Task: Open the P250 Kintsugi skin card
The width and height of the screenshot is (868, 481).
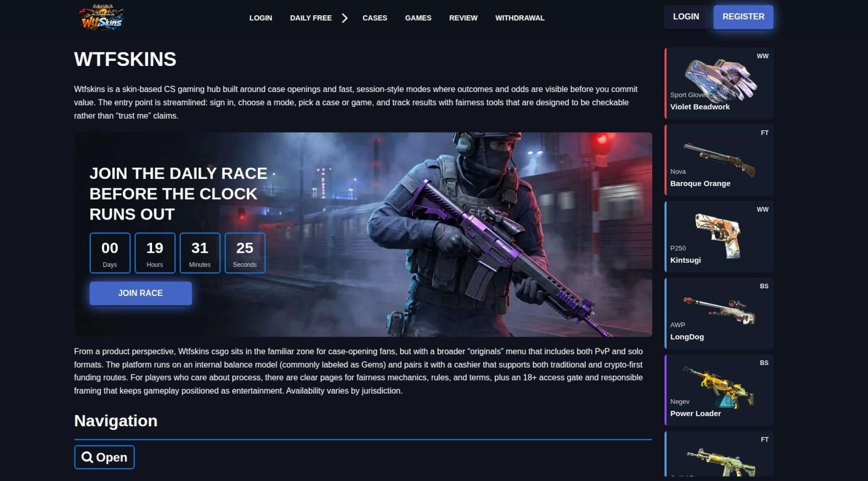Action: coord(719,237)
